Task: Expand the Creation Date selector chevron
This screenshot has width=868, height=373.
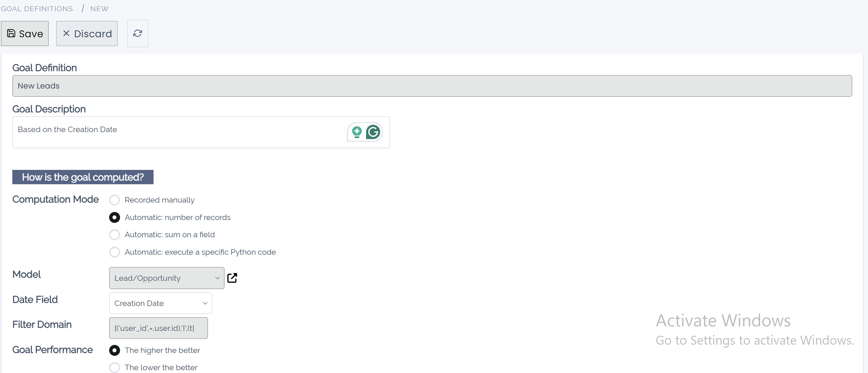Action: pos(205,303)
